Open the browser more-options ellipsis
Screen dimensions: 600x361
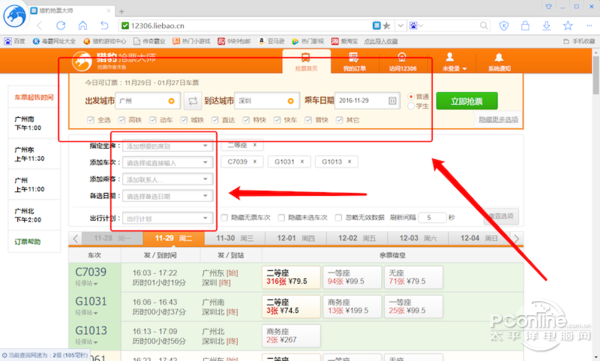click(589, 26)
